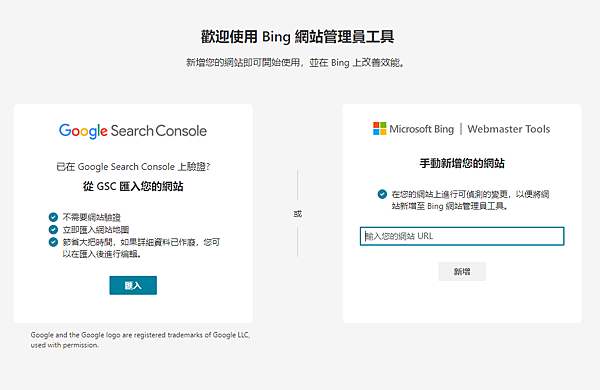
Task: Click the checkmark icon beside 在您的網站上進行可偵測的變更
Action: tap(382, 194)
